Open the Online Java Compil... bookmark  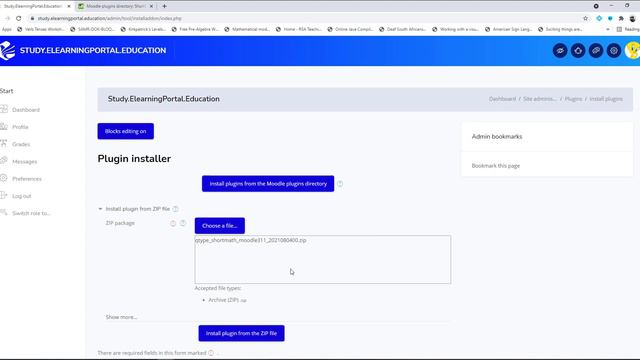point(350,29)
